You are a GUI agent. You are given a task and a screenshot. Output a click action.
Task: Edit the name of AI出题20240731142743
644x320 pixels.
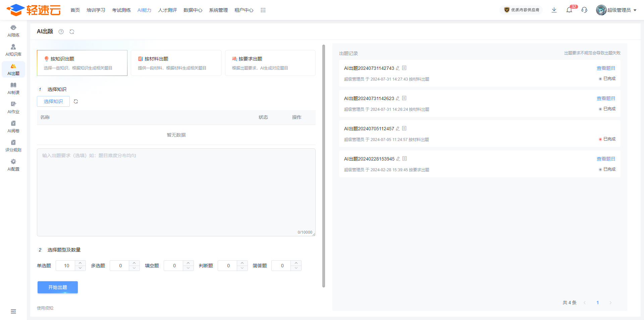coord(398,68)
